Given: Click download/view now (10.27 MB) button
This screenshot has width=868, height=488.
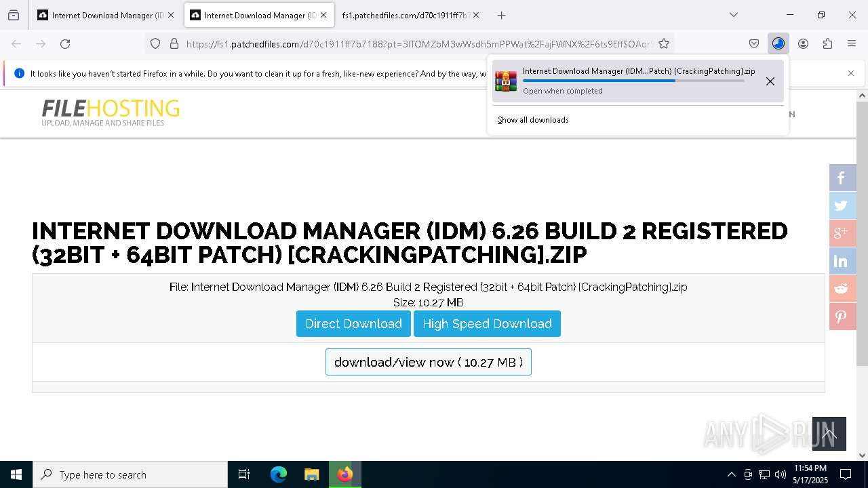Looking at the screenshot, I should [x=429, y=362].
